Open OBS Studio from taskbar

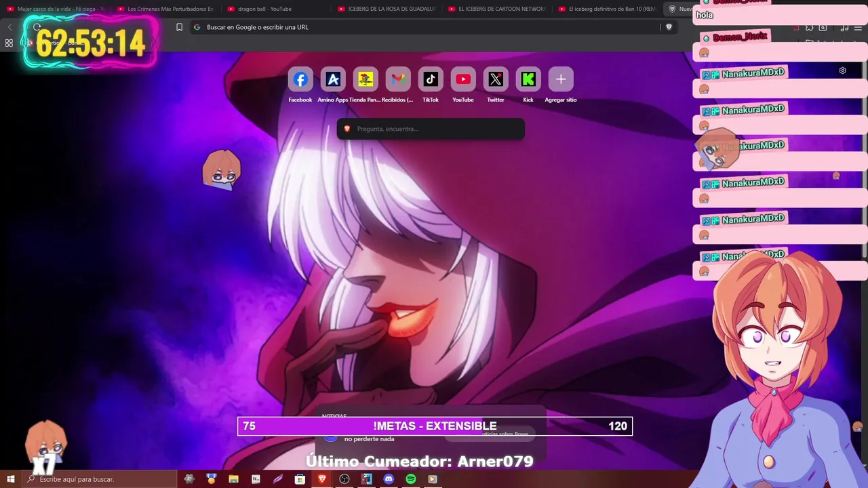(x=344, y=479)
